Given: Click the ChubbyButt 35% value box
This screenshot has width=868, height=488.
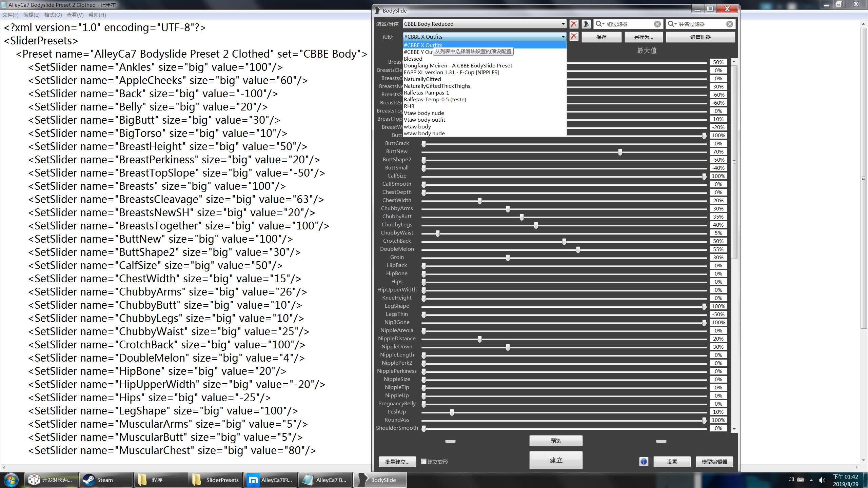Looking at the screenshot, I should pos(718,217).
